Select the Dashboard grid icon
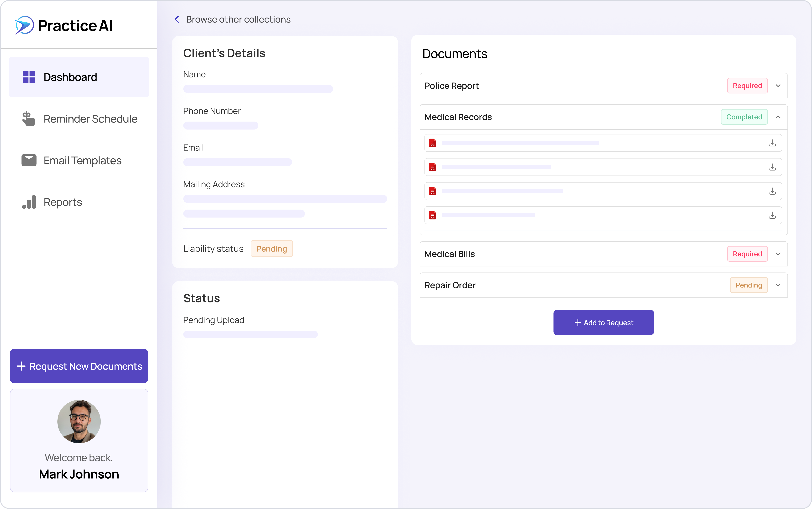This screenshot has width=812, height=509. [29, 77]
